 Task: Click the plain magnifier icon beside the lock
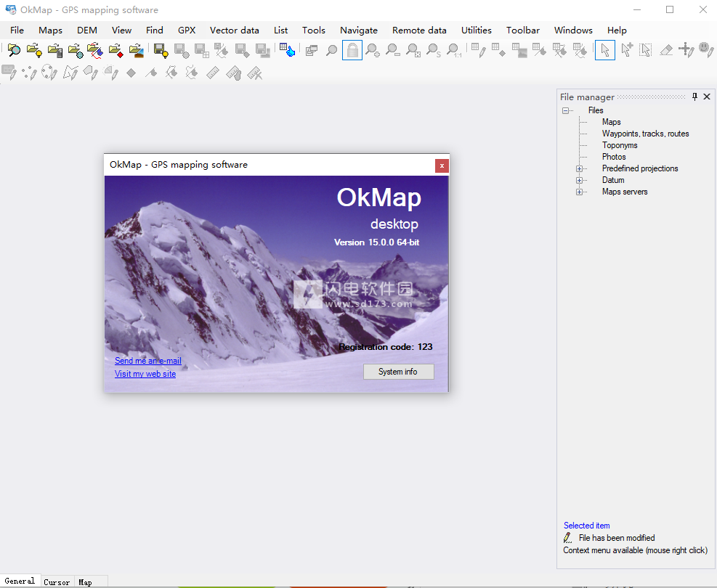coord(331,50)
